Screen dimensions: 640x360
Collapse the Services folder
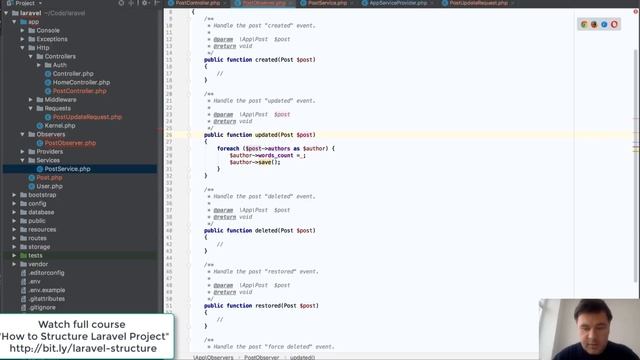(22, 160)
